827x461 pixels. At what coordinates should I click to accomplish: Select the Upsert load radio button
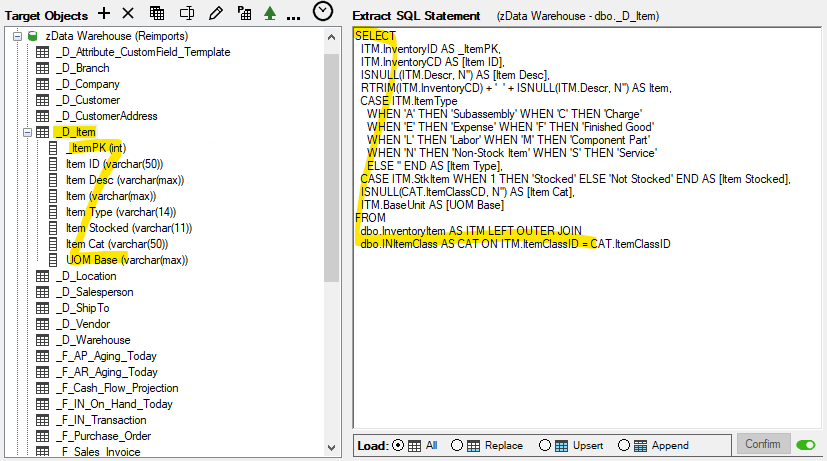coord(545,445)
